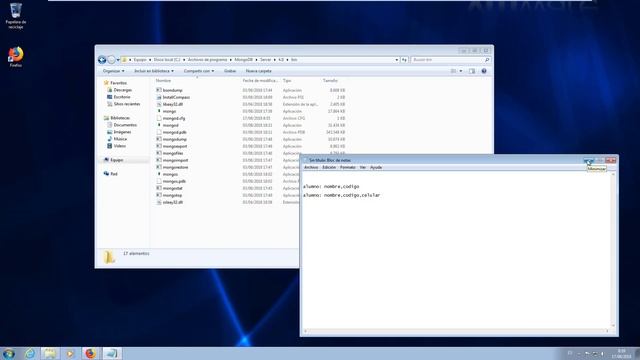Viewport: 640px width, 360px height.
Task: Open the Formato menu in Notepad
Action: tap(348, 167)
